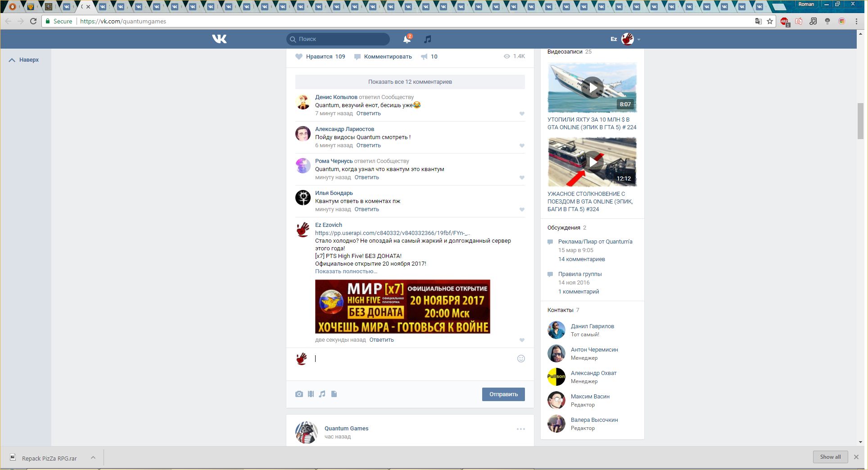Open the Repack PizZa RPG.rar download options arrow
This screenshot has width=868, height=470.
[x=93, y=458]
